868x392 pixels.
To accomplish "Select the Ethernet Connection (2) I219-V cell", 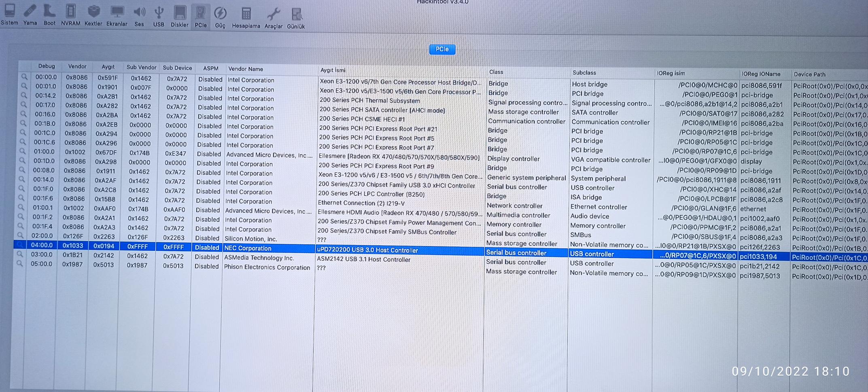I will pos(361,203).
